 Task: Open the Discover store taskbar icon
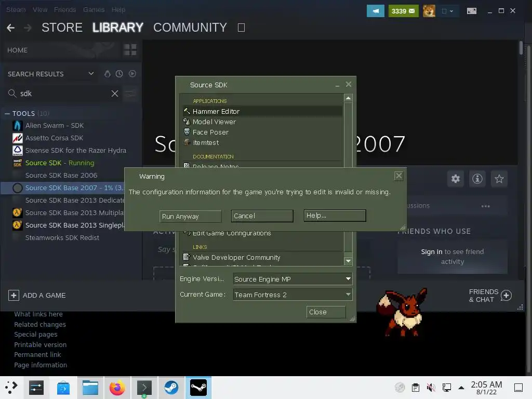pyautogui.click(x=63, y=388)
